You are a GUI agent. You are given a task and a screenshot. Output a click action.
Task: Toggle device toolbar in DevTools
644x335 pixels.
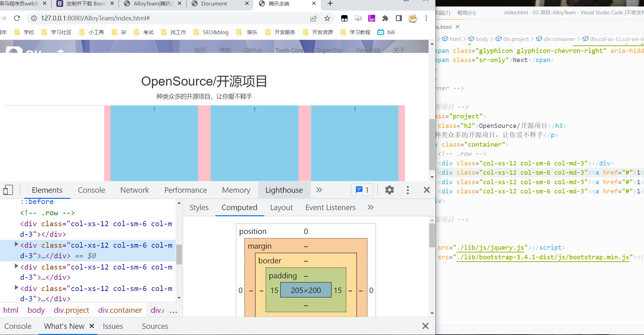(8, 190)
